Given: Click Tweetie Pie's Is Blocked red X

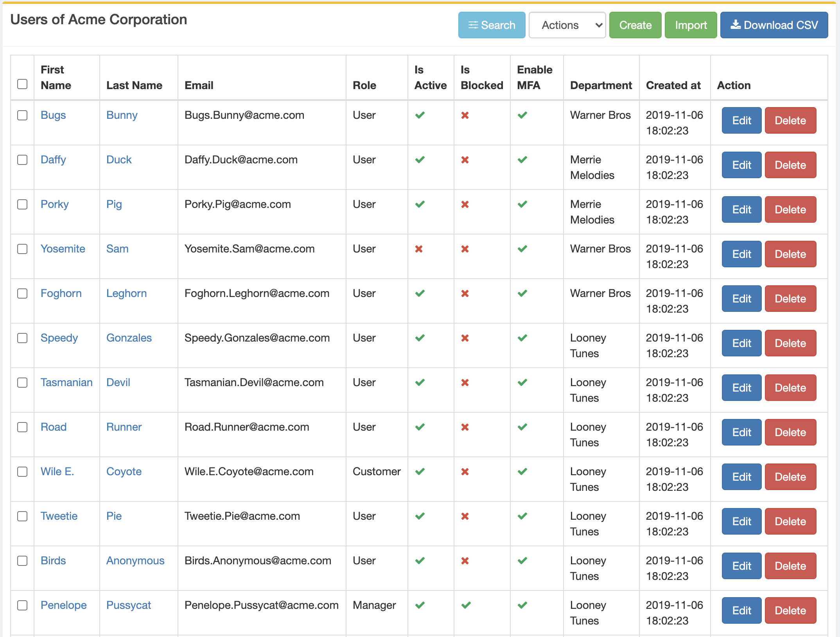Looking at the screenshot, I should [x=465, y=516].
